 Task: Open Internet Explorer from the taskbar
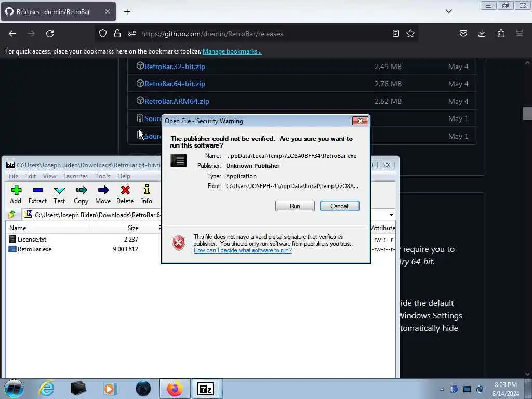click(x=46, y=389)
